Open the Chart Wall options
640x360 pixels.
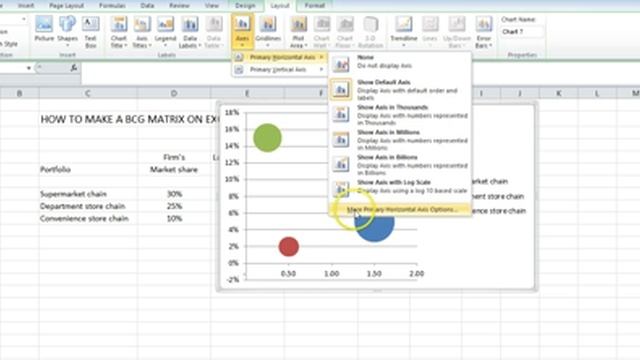point(322,32)
